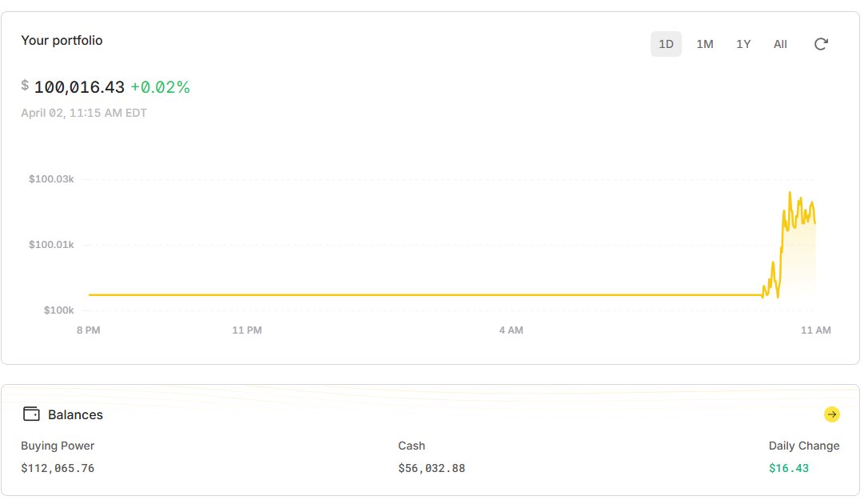Switch chart to 1Y range
The image size is (868, 500).
[743, 44]
